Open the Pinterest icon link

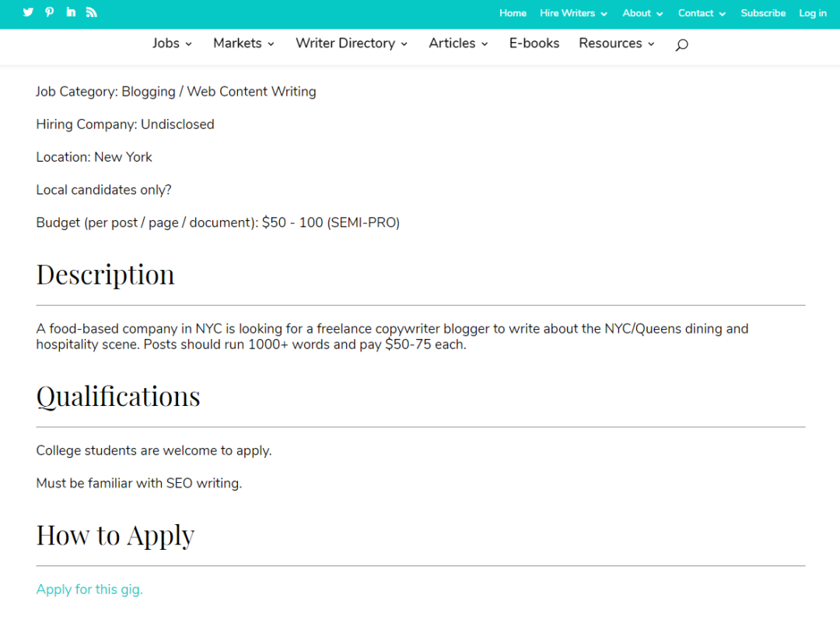tap(49, 12)
